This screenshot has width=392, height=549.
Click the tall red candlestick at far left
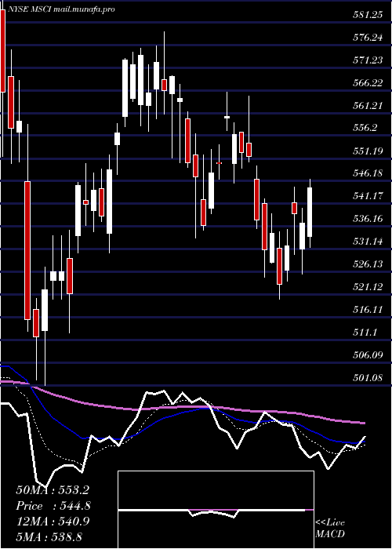(3, 51)
